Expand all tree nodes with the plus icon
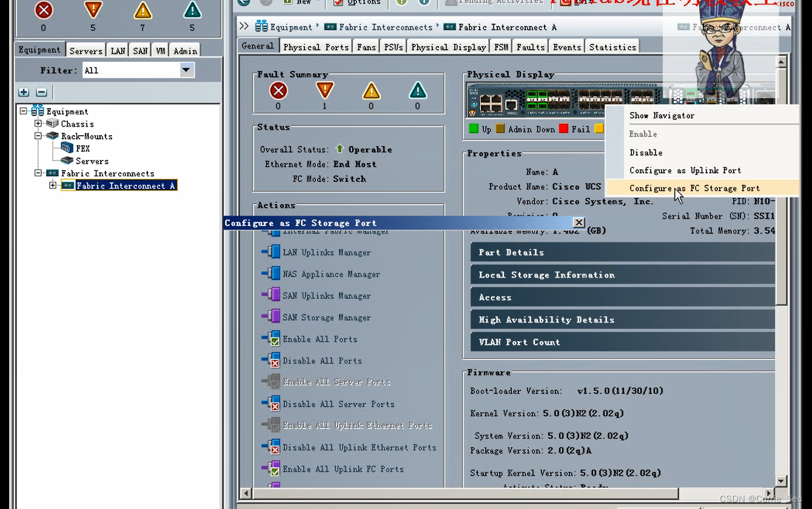Screen dimensions: 812x509 pos(24,92)
